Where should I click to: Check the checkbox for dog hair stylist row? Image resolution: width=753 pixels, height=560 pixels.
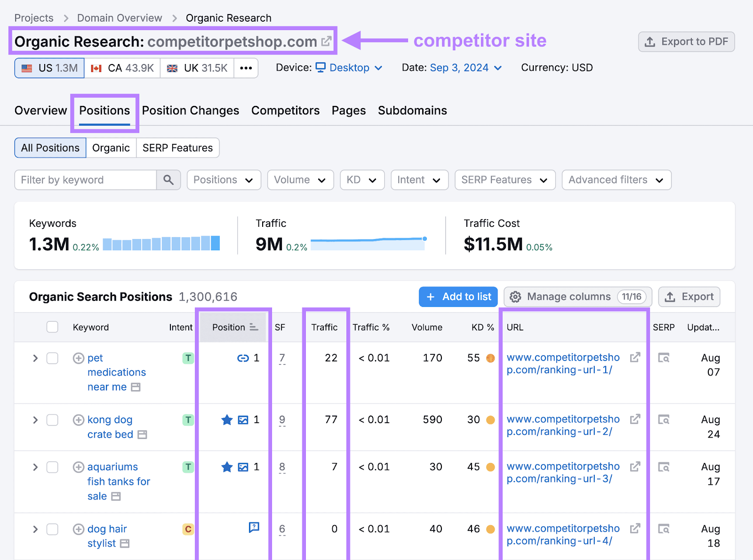pyautogui.click(x=52, y=529)
